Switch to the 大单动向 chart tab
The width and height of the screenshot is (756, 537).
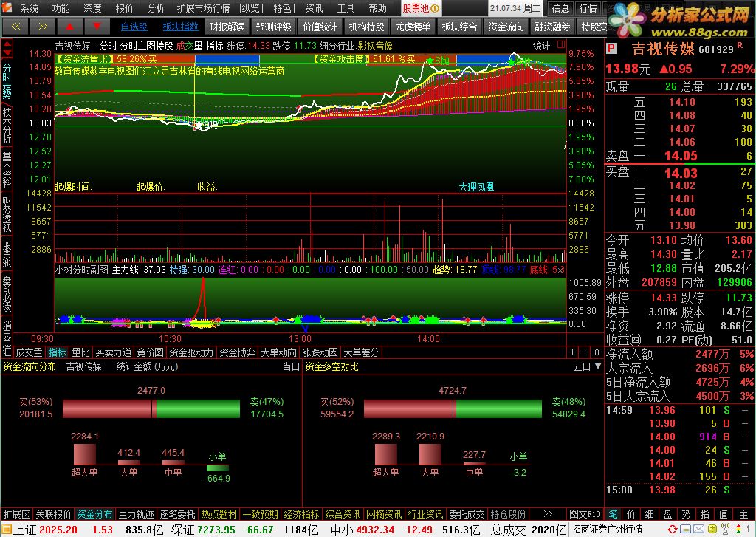278,352
